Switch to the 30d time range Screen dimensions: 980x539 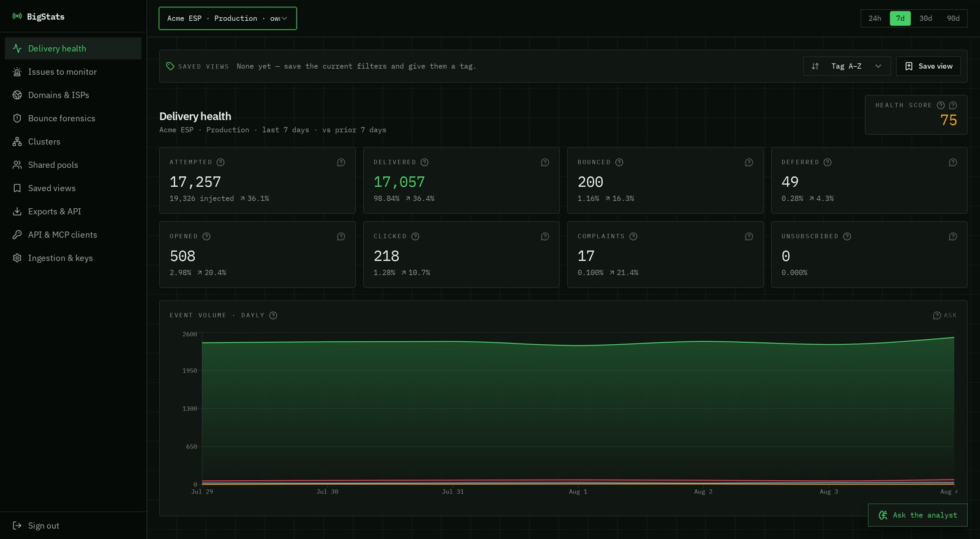tap(925, 18)
